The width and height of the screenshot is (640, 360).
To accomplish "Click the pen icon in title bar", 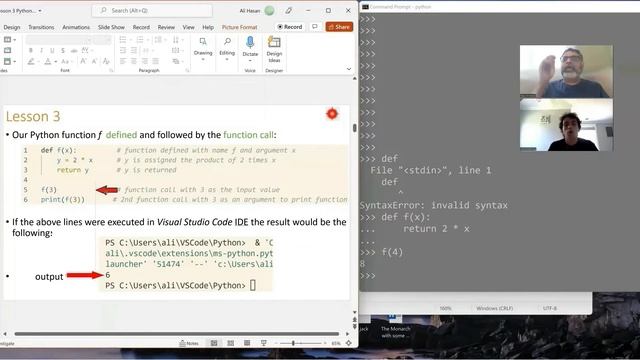I will (289, 11).
